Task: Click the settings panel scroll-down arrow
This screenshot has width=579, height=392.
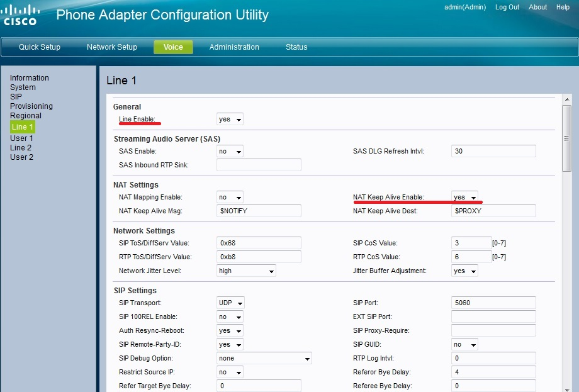Action: pyautogui.click(x=567, y=389)
